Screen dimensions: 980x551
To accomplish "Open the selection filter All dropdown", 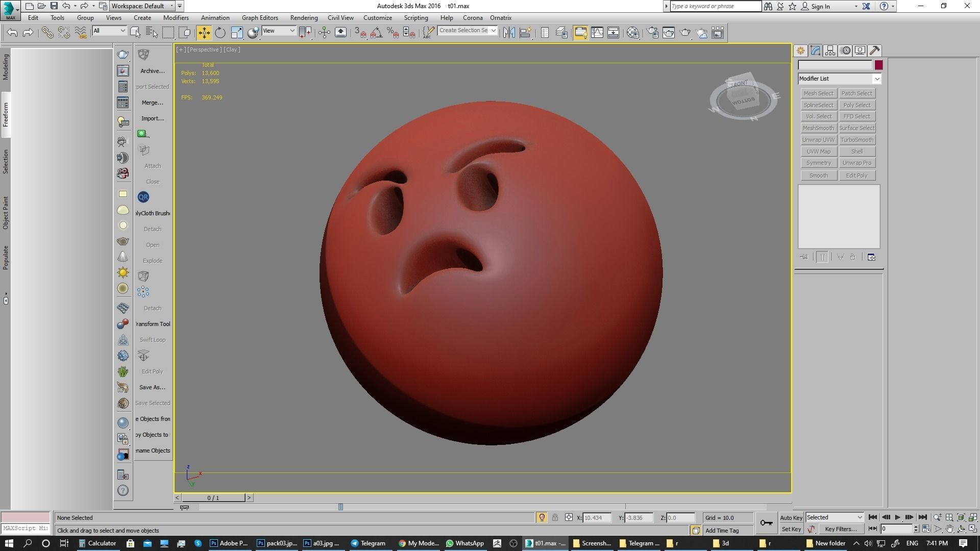I will pos(109,31).
